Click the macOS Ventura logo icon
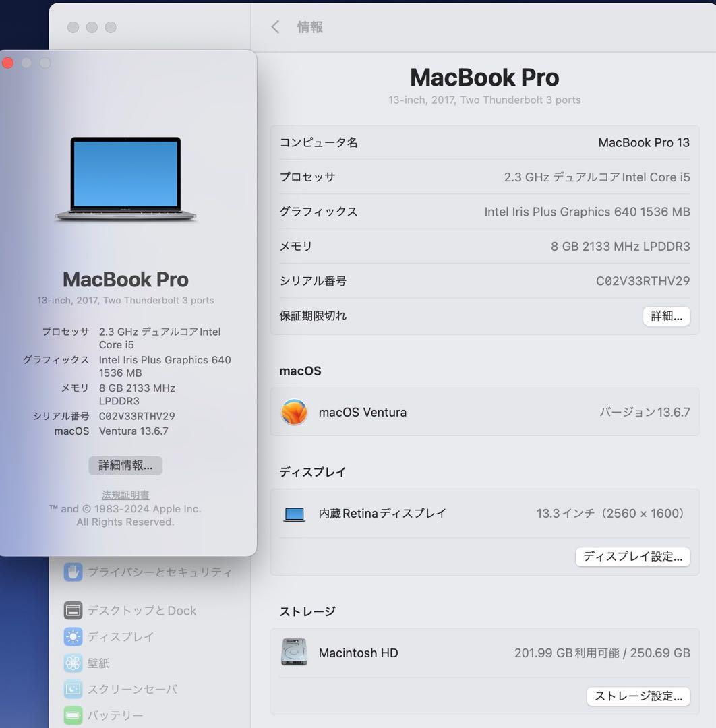716x728 pixels. 294,411
